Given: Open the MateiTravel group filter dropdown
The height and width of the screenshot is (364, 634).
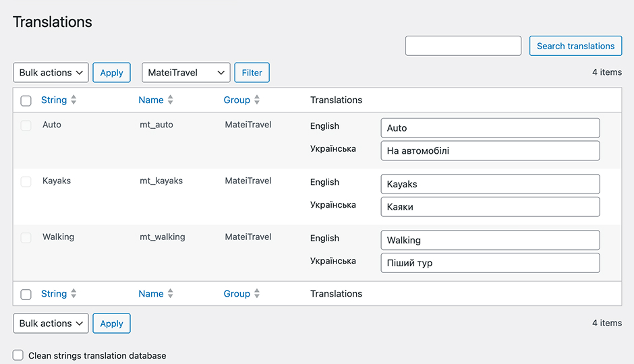Looking at the screenshot, I should pyautogui.click(x=186, y=73).
